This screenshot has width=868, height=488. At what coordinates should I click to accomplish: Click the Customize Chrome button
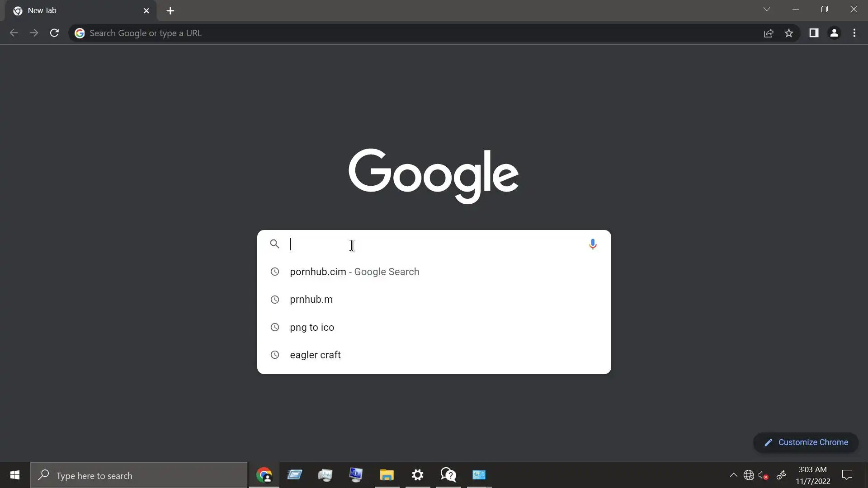coord(806,442)
